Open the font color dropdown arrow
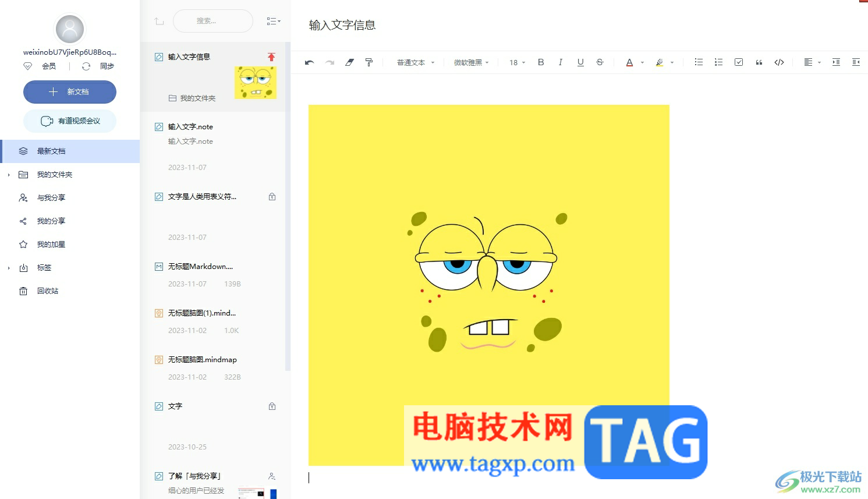The width and height of the screenshot is (868, 499). point(642,63)
